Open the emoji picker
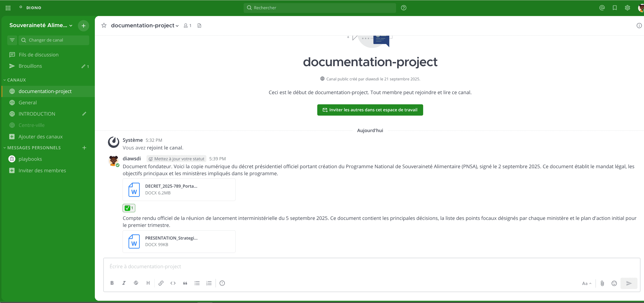Image resolution: width=644 pixels, height=303 pixels. pyautogui.click(x=614, y=283)
